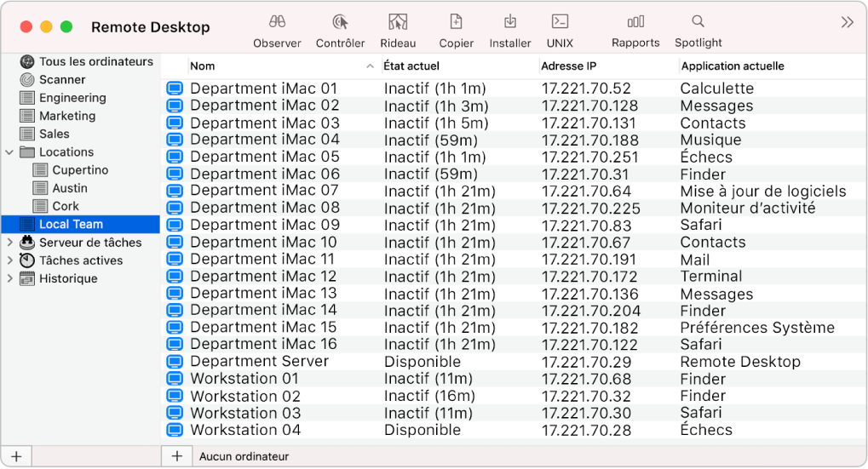
Task: Click the Rideau curtain icon
Action: click(398, 22)
